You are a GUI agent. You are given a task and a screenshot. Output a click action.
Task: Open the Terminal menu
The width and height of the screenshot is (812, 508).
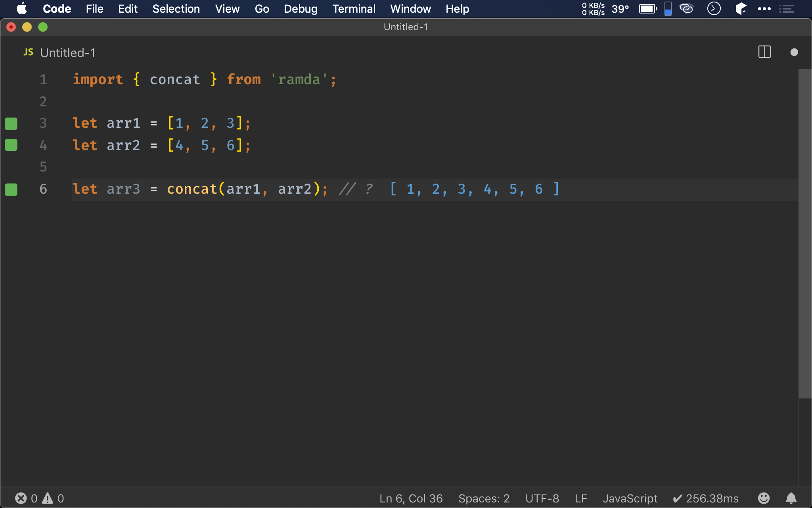pyautogui.click(x=354, y=9)
